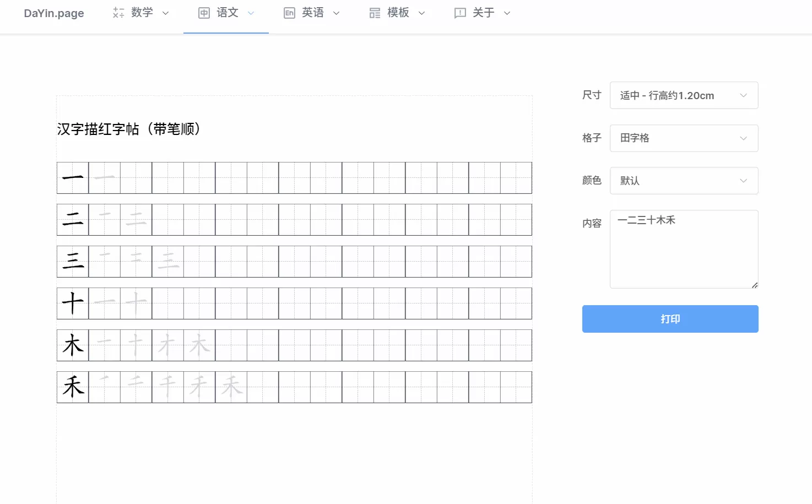Expand the 语文 menu chevron
This screenshot has width=812, height=504.
[x=251, y=13]
